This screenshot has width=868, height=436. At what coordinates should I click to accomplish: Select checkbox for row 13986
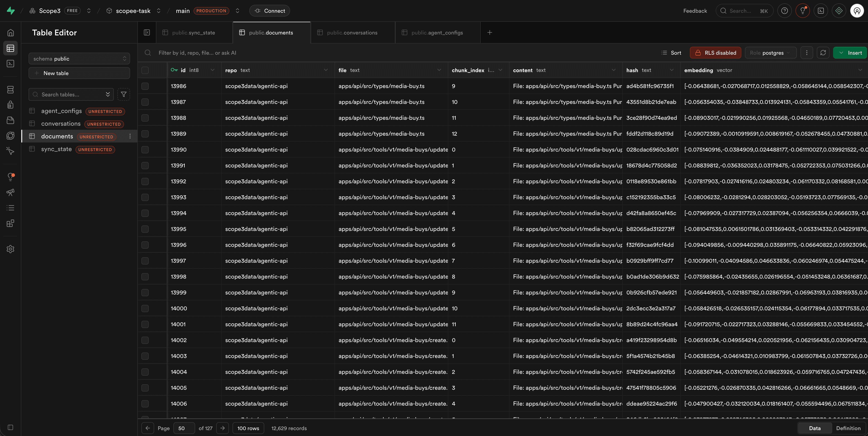(x=145, y=86)
